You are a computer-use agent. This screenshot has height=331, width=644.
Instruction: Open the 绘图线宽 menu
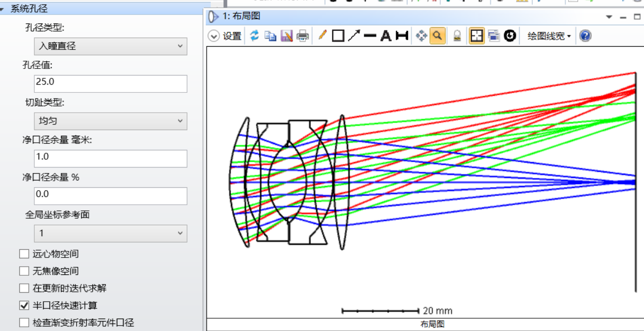click(549, 36)
